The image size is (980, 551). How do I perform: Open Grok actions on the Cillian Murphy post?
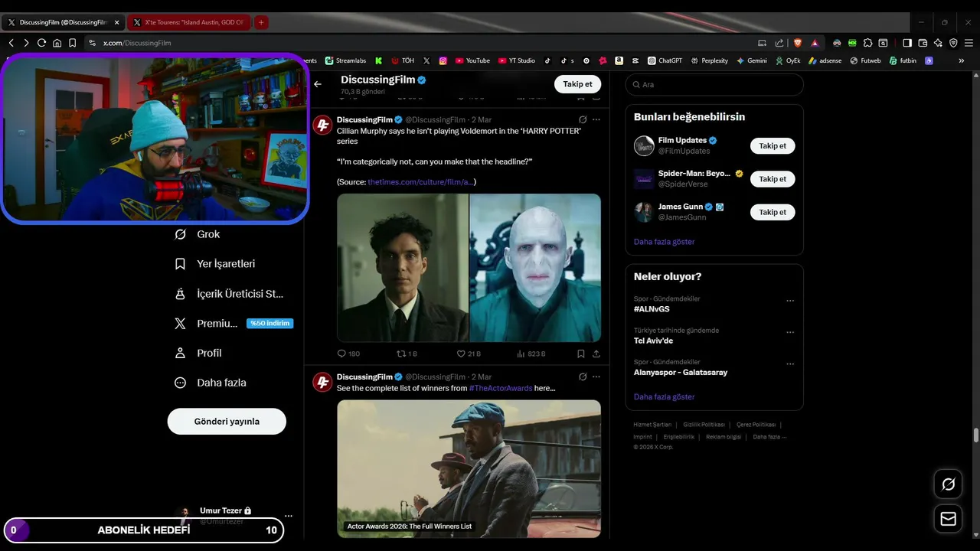click(583, 120)
